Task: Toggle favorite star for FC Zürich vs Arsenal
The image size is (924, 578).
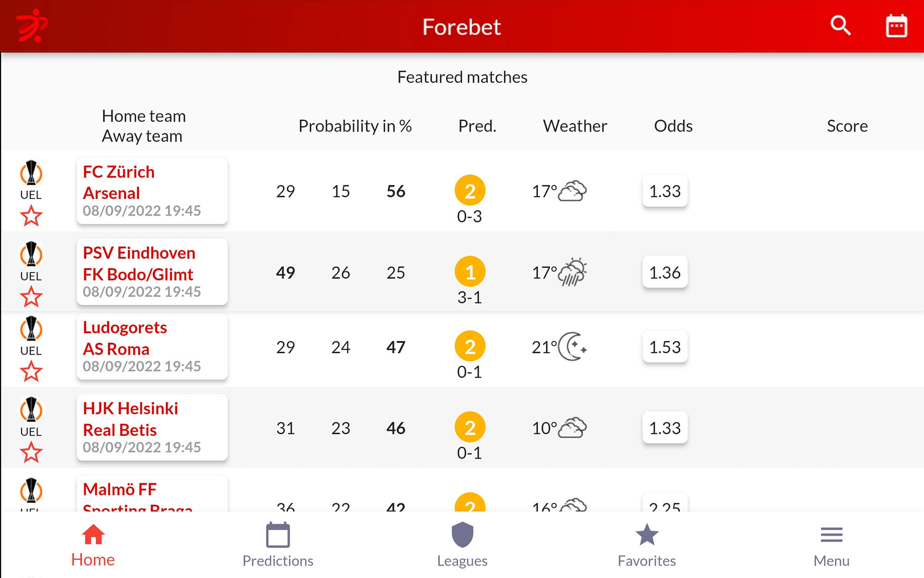Action: coord(31,216)
